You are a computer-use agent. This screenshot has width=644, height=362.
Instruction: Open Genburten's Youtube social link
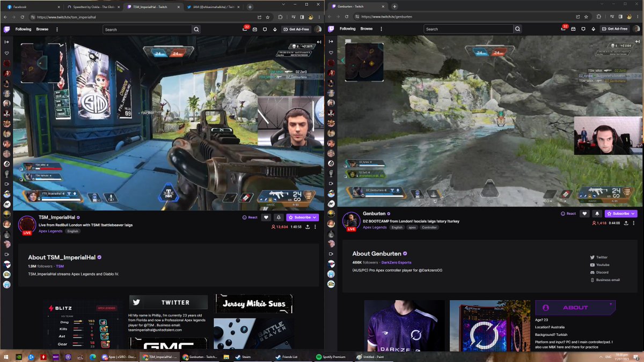point(599,265)
